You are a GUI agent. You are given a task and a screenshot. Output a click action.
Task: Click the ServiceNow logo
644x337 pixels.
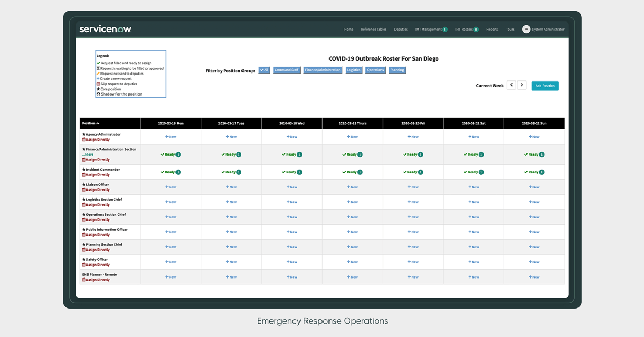point(105,29)
